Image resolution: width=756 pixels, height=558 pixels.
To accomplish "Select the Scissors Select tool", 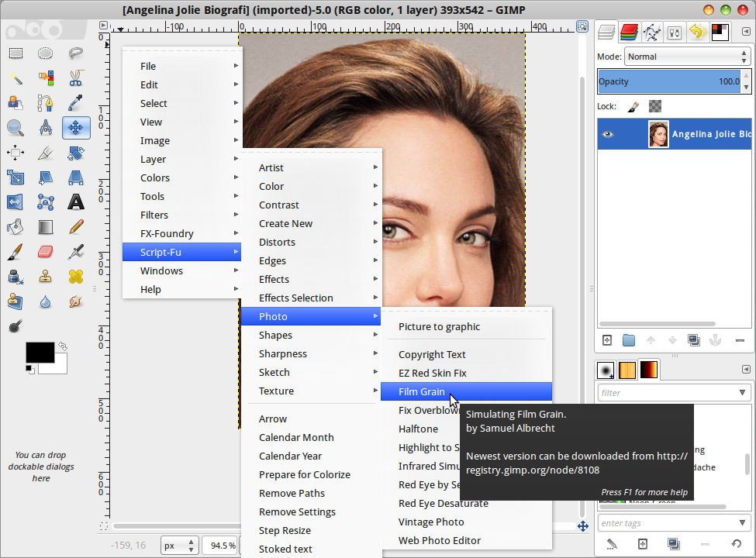I will (76, 77).
